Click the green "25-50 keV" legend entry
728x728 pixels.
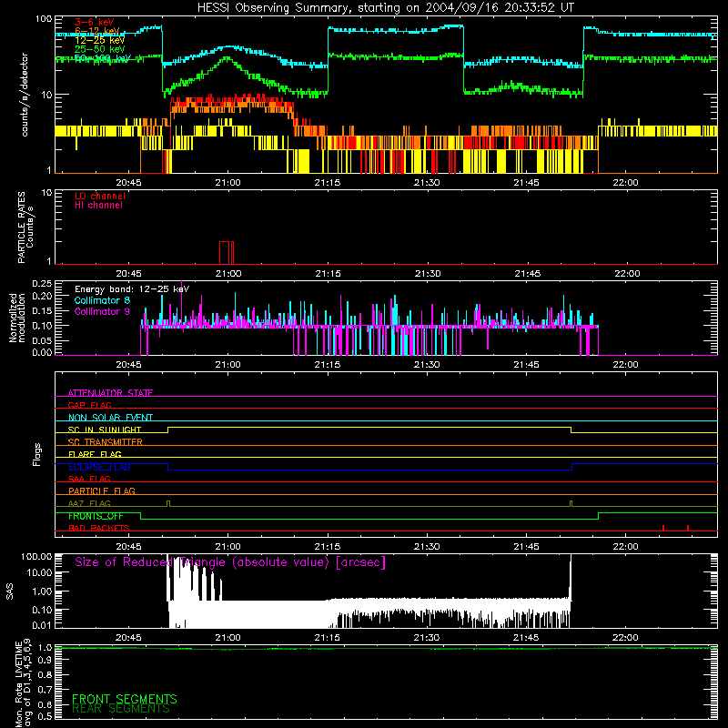[100, 49]
